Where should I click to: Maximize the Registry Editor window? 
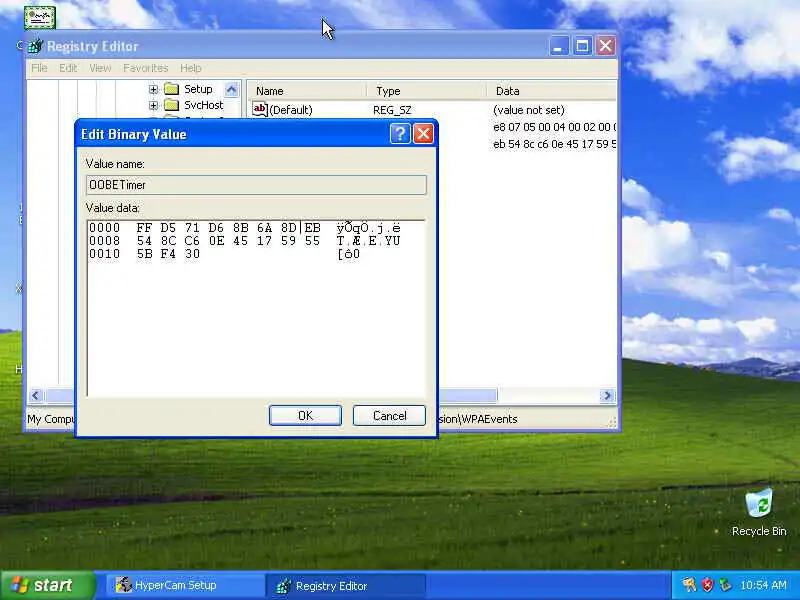point(582,46)
